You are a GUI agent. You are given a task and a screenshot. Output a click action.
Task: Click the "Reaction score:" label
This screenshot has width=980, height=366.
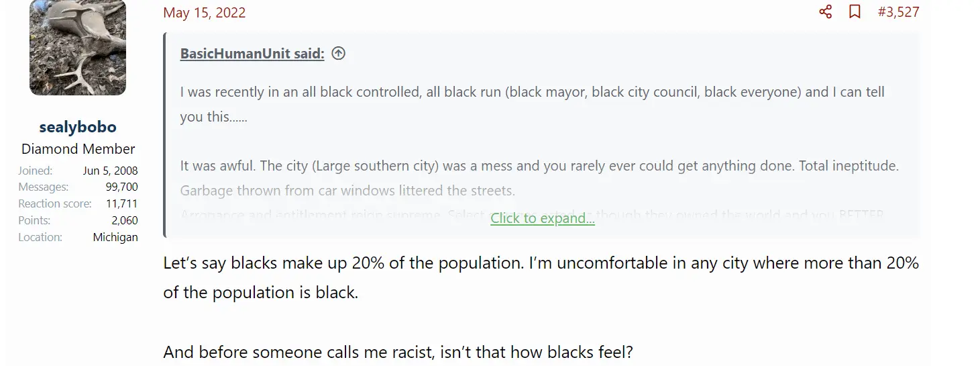(55, 203)
